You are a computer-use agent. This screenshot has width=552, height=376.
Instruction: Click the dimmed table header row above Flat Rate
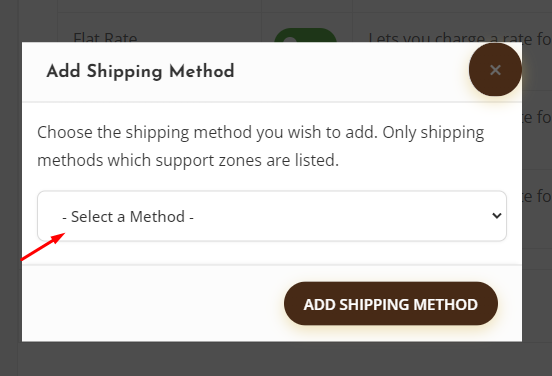tap(305, 6)
